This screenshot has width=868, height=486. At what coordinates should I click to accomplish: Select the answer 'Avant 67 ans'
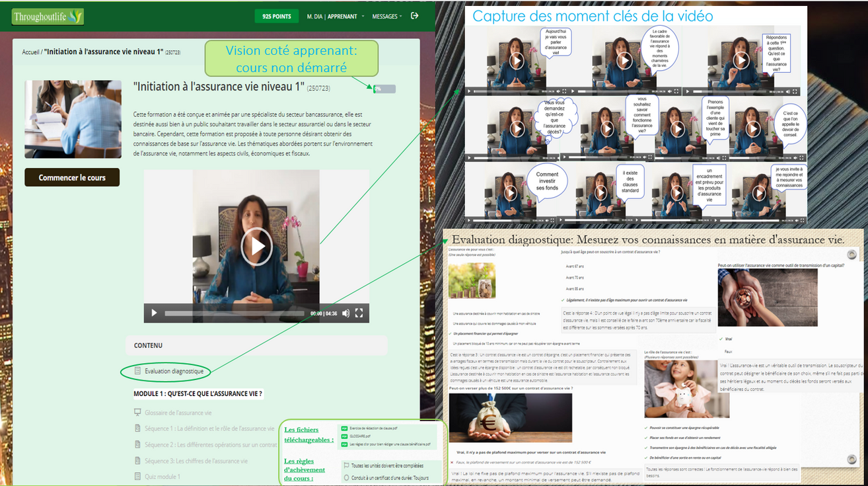coord(575,266)
